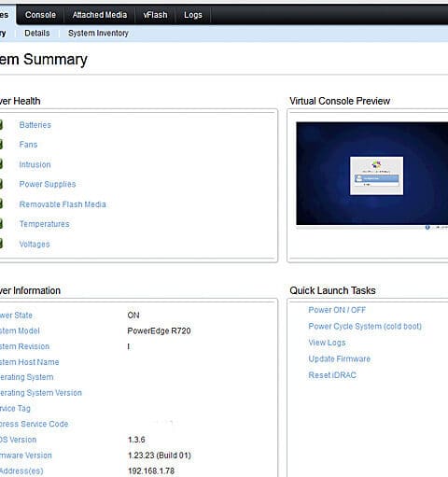
Task: Choose Reset iDRAC quick task
Action: click(x=332, y=375)
